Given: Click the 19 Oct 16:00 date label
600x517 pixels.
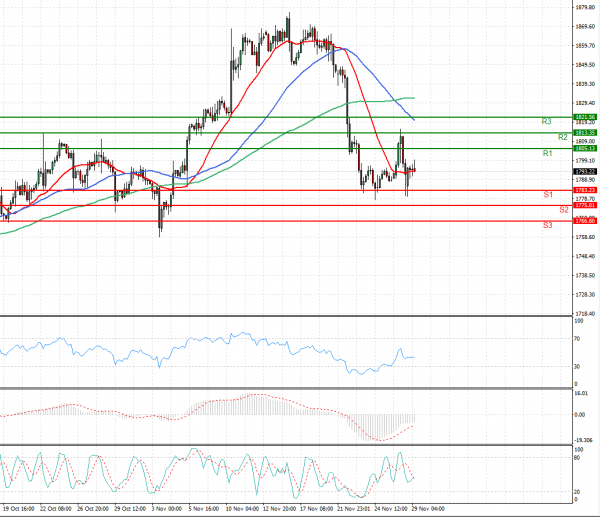Looking at the screenshot, I should (x=18, y=509).
